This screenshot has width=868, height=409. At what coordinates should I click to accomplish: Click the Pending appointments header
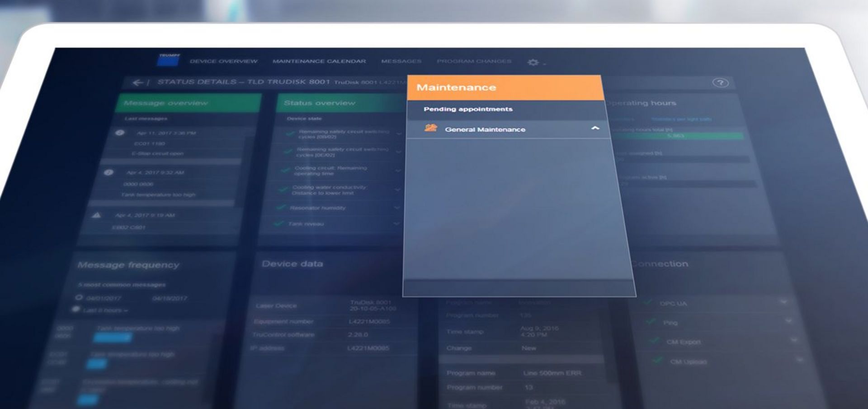(468, 109)
